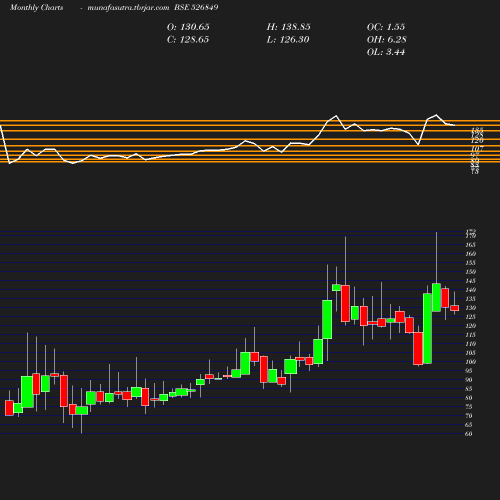
Task: Click the 130 price axis label
Action: tap(470, 308)
